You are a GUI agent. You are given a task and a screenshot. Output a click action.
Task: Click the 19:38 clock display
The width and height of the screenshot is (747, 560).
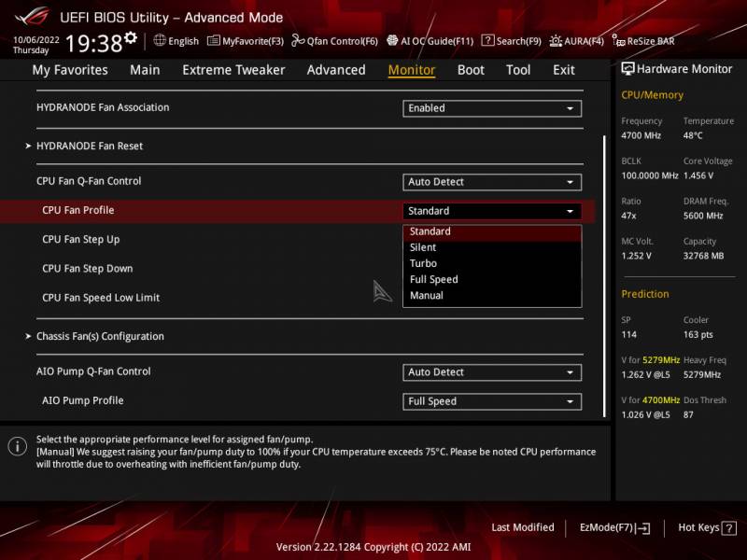[x=94, y=43]
